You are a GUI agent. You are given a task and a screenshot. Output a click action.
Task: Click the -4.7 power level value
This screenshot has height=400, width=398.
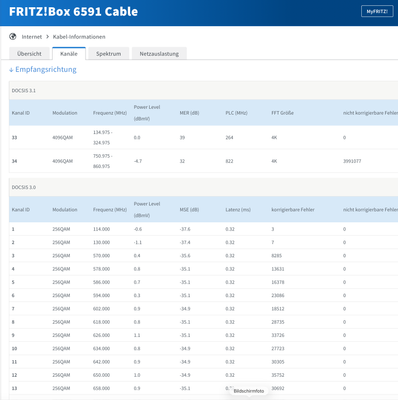tap(138, 161)
